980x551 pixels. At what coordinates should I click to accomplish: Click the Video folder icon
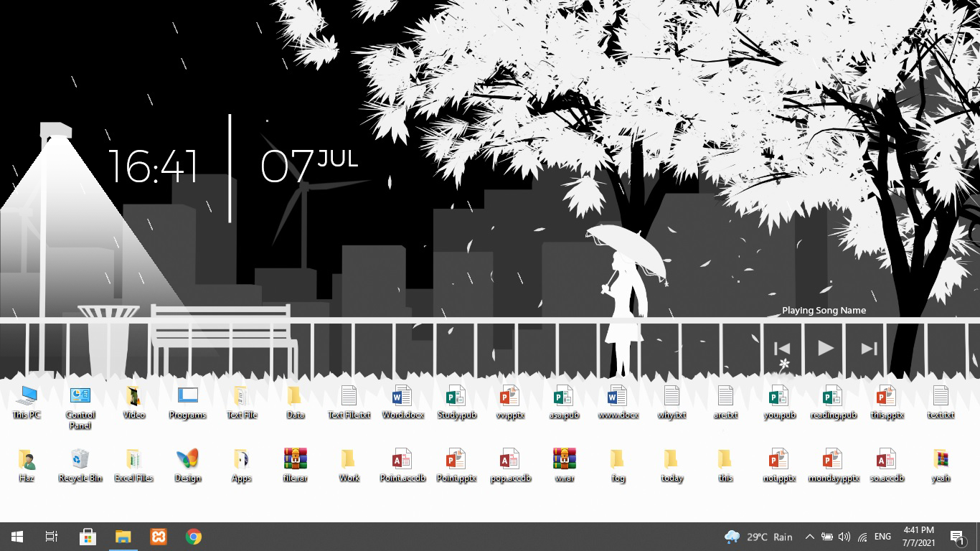click(134, 402)
